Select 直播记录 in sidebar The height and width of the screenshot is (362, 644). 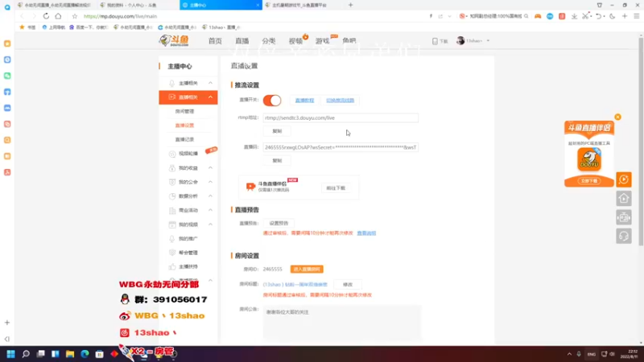click(x=184, y=139)
